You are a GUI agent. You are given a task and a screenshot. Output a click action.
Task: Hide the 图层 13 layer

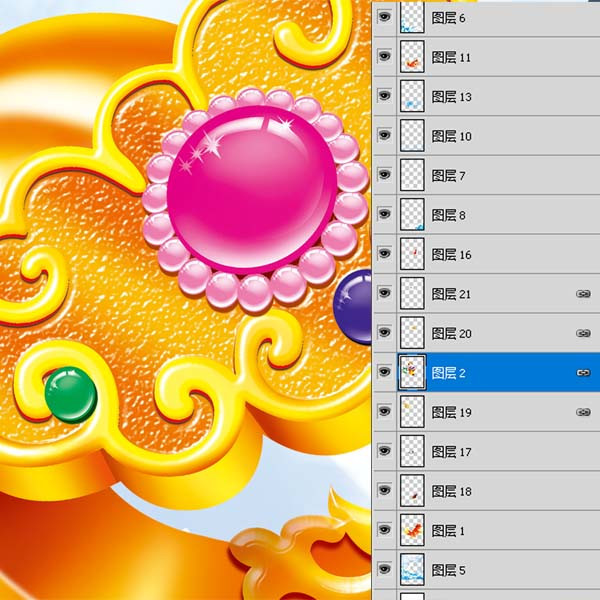(x=384, y=96)
